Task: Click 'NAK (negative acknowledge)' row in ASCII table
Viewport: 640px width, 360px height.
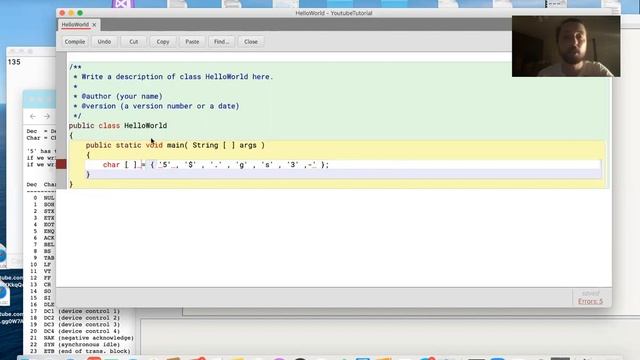Action: 82,338
